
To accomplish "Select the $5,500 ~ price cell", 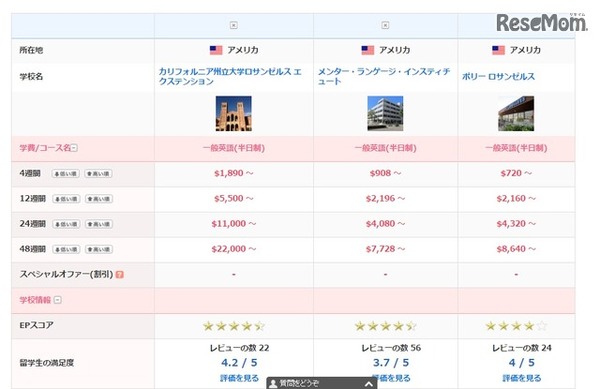I will (233, 199).
